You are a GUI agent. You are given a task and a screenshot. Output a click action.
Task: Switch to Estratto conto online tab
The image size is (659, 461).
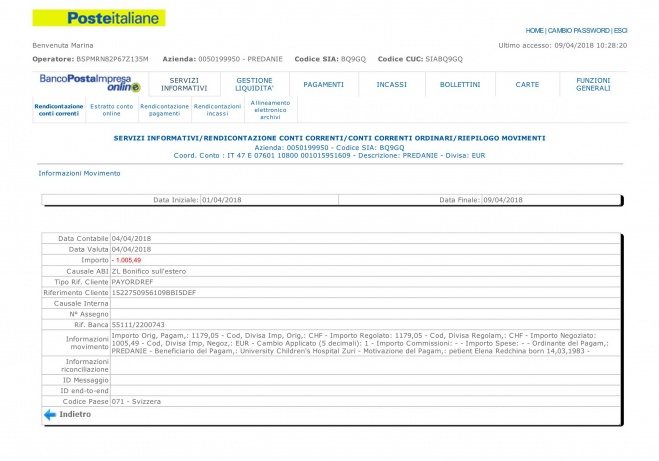[x=111, y=110]
